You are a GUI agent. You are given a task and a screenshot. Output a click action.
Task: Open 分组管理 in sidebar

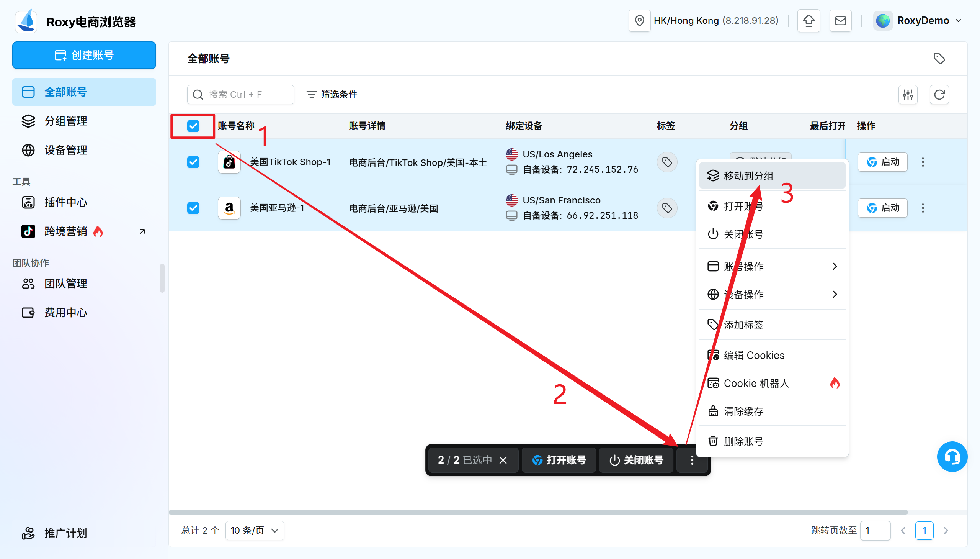point(84,121)
